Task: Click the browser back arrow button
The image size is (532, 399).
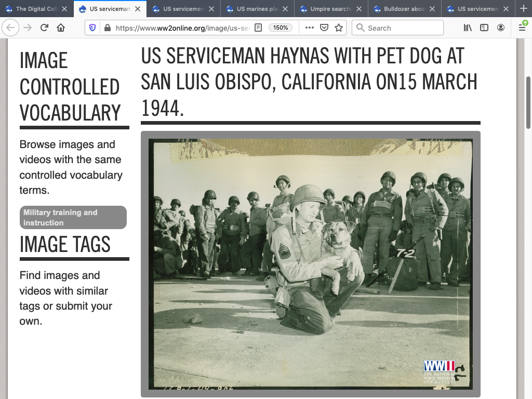Action: (11, 28)
